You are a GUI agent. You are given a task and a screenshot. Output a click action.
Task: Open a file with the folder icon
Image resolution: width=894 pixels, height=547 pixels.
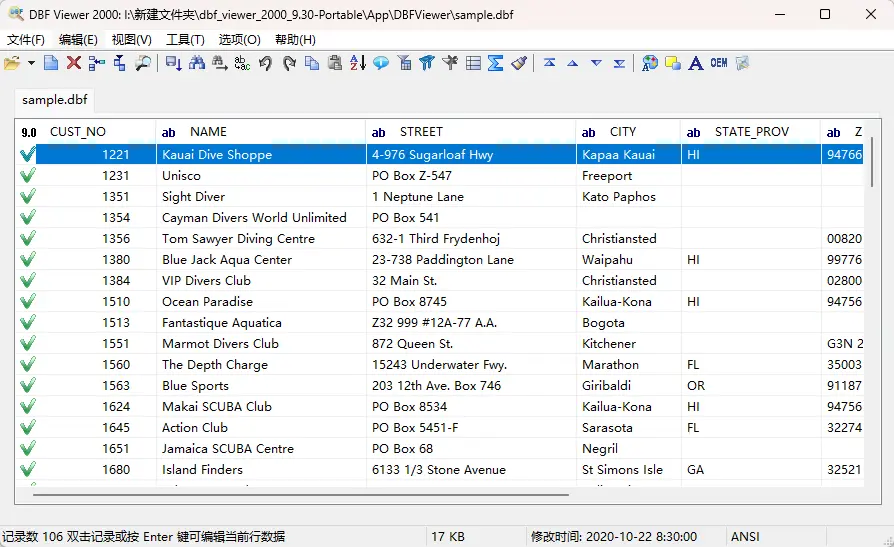(12, 63)
